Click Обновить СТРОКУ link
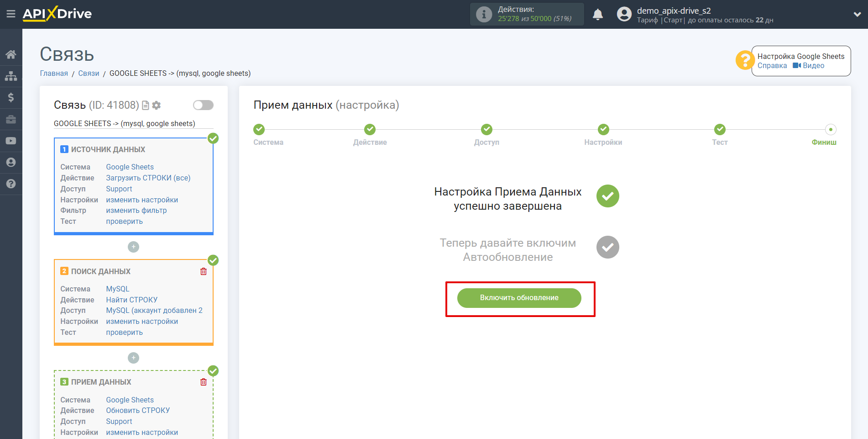 click(138, 410)
